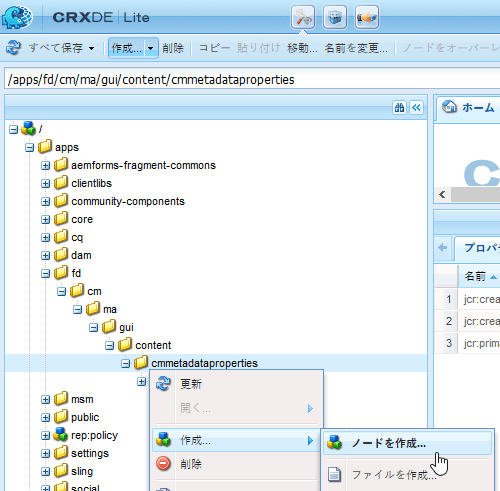Click the document icon beside ファイルを作成
The image size is (500, 491).
334,474
